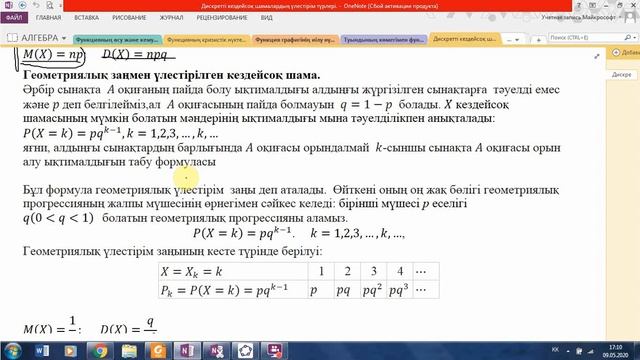Click the Back navigation arrow
Viewport: 640px width, 360px height.
pyautogui.click(x=22, y=5)
